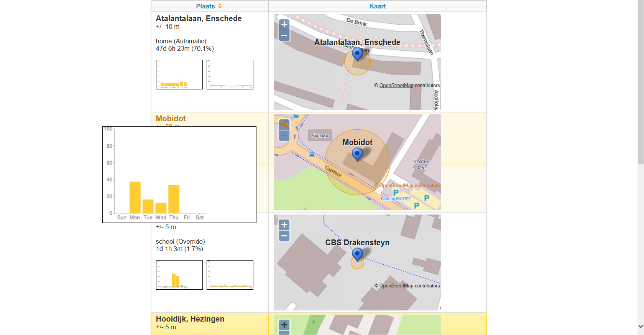The height and width of the screenshot is (335, 644).
Task: Click the 'school (Override)' label
Action: coord(180,241)
